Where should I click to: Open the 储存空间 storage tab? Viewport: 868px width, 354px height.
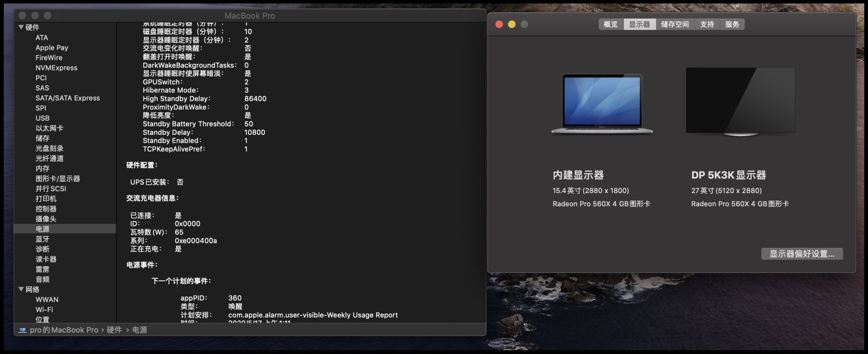point(675,24)
